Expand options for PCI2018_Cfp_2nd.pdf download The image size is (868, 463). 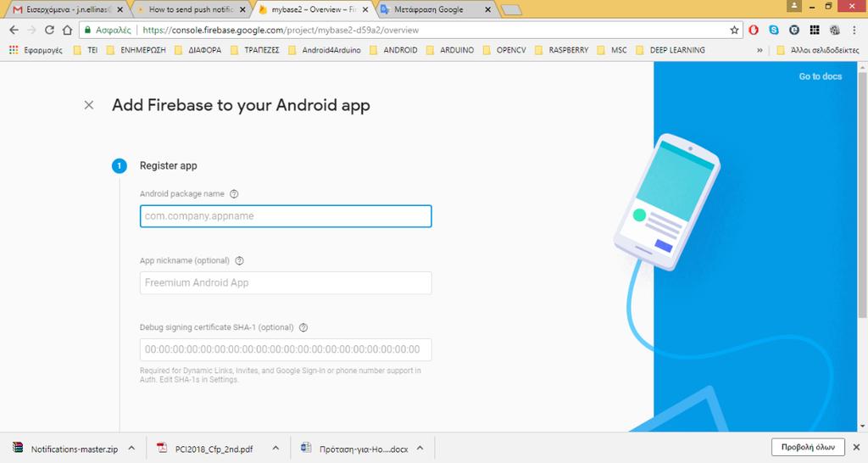[275, 448]
